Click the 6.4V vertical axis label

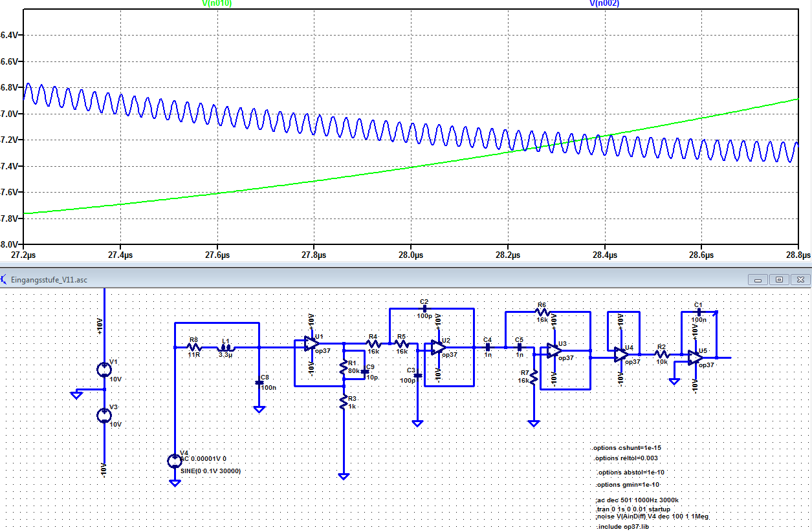[x=10, y=35]
